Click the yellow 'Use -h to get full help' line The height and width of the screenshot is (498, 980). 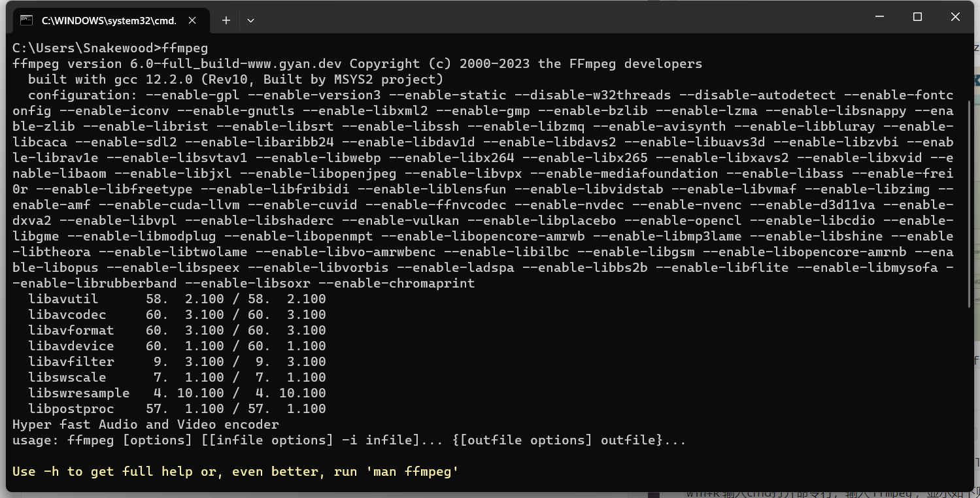point(236,472)
